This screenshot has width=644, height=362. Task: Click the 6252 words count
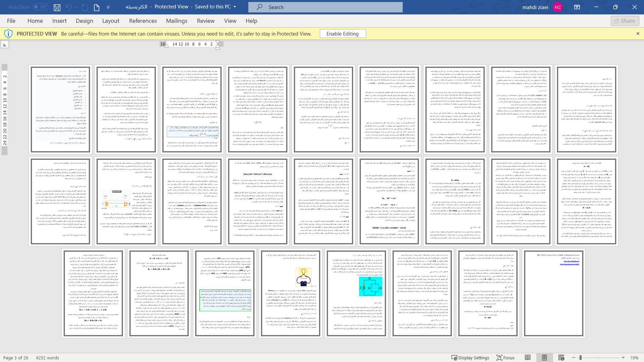point(48,358)
